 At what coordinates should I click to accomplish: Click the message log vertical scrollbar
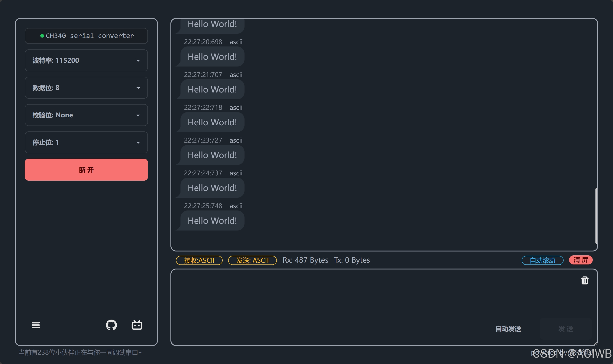coord(596,216)
